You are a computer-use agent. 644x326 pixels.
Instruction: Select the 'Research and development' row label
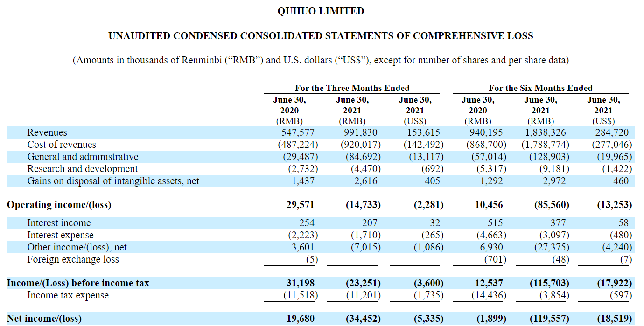pos(83,169)
